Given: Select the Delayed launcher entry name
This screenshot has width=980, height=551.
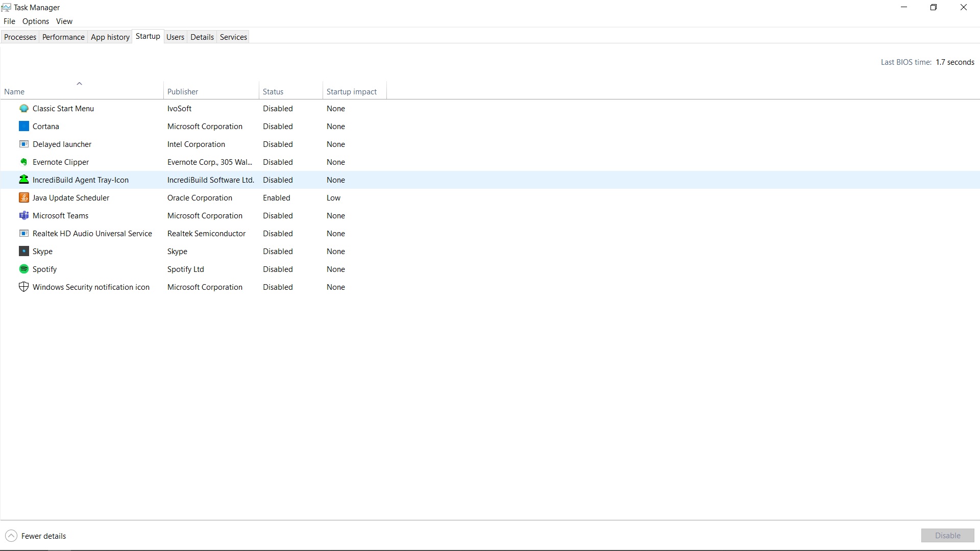Looking at the screenshot, I should pyautogui.click(x=62, y=144).
